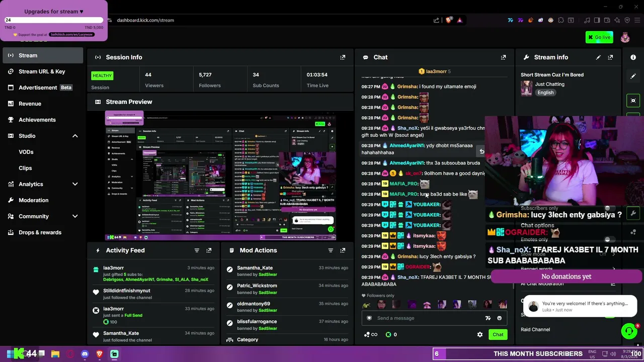Pop out the Chat panel
This screenshot has height=362, width=644.
tap(503, 57)
